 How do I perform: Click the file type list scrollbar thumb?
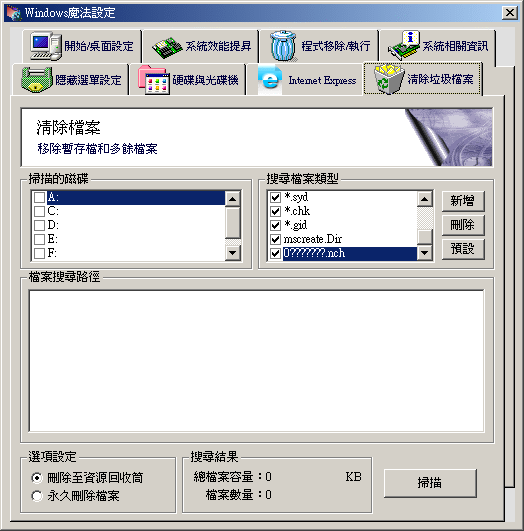[x=425, y=236]
